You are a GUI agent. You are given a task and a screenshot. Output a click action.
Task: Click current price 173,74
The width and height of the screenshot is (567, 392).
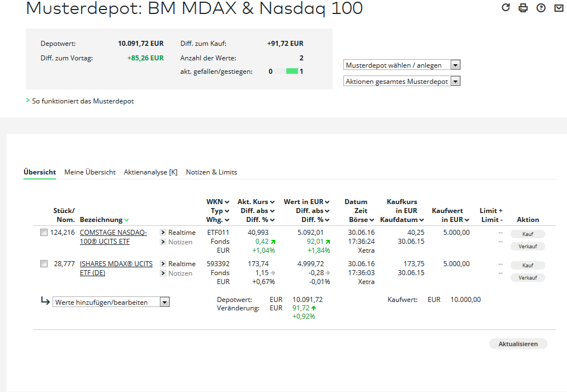[258, 264]
